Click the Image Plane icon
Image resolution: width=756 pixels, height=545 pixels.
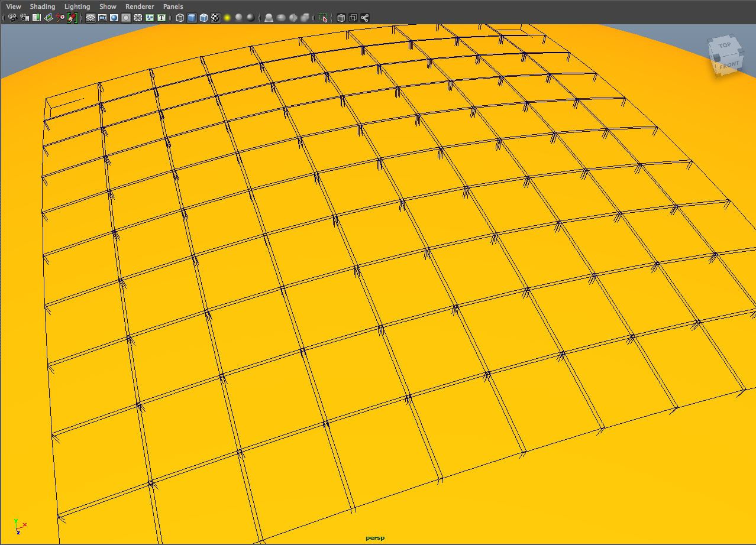pyautogui.click(x=49, y=18)
